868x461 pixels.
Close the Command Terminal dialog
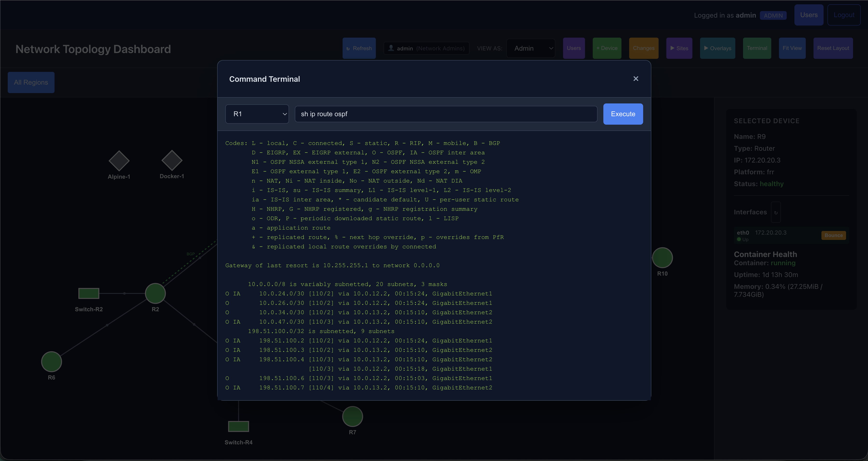click(635, 78)
